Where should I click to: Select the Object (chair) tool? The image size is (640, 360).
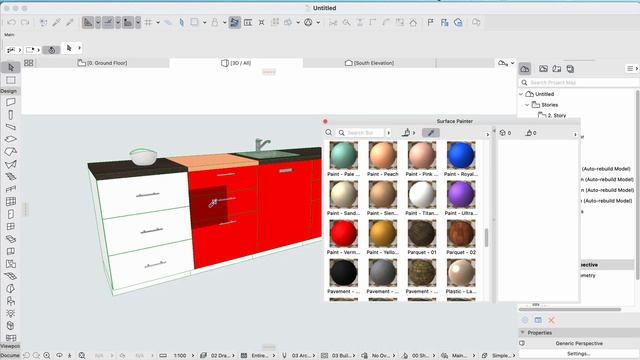11,301
